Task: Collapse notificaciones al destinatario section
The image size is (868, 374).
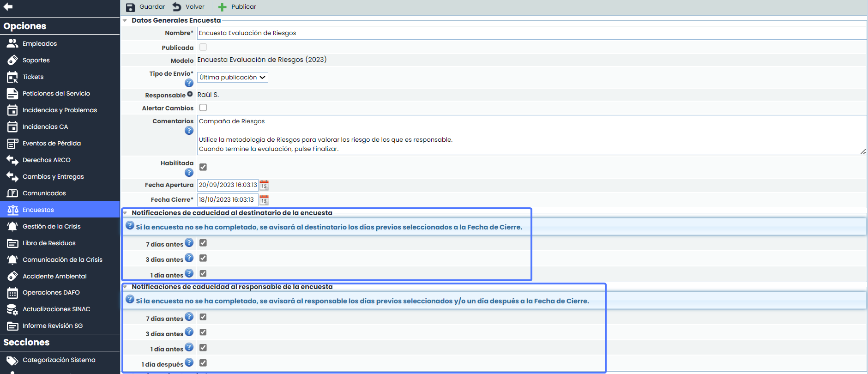Action: 125,213
